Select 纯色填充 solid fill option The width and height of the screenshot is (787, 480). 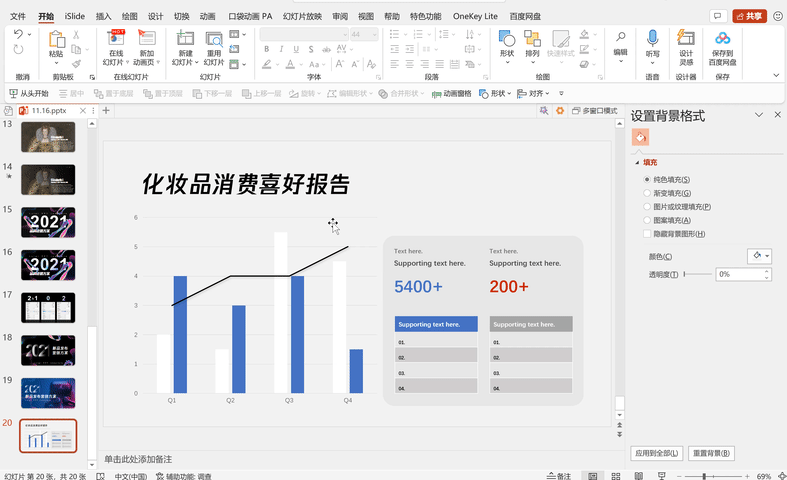point(647,179)
